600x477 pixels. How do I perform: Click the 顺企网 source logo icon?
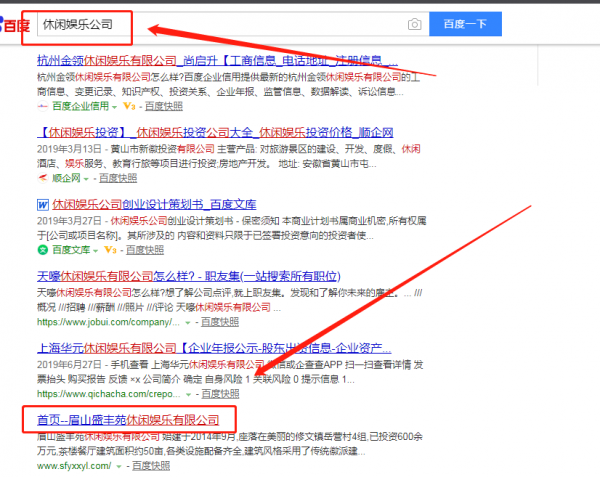43,177
